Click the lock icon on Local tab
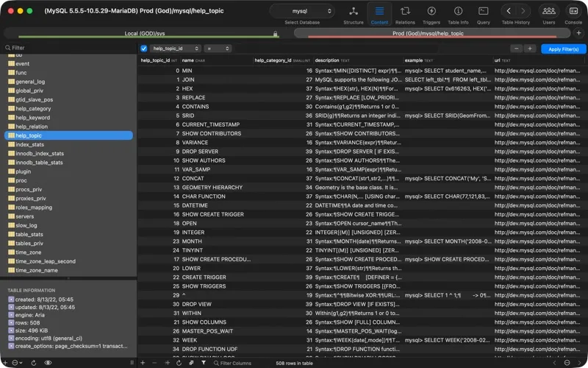Screen dimensions: 588x368 click(275, 34)
